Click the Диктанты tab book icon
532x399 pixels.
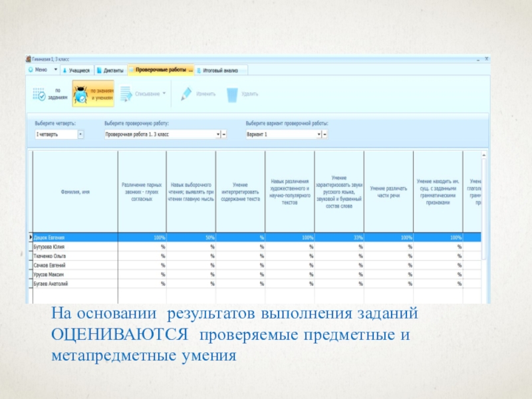[99, 70]
